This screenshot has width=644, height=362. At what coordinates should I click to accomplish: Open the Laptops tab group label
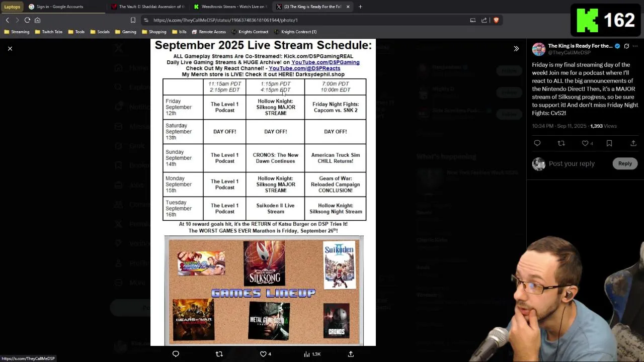[12, 7]
